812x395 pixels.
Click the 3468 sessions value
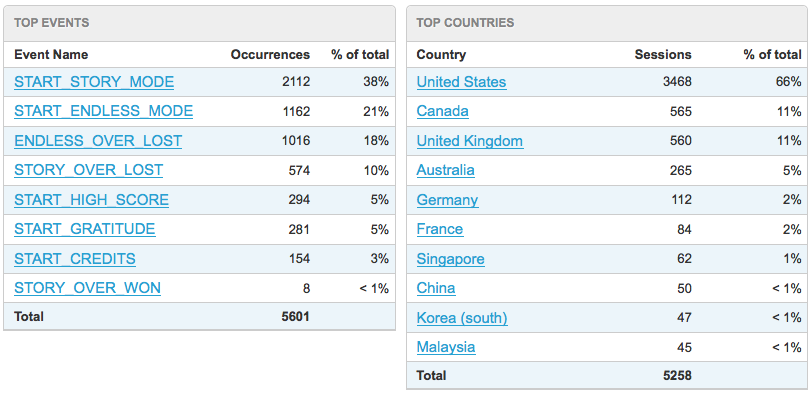(677, 82)
